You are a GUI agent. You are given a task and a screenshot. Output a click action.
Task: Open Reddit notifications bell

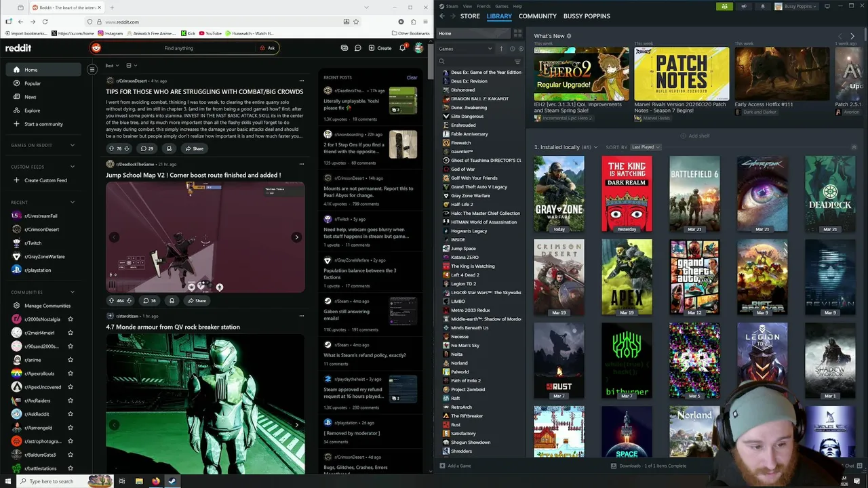tap(402, 48)
